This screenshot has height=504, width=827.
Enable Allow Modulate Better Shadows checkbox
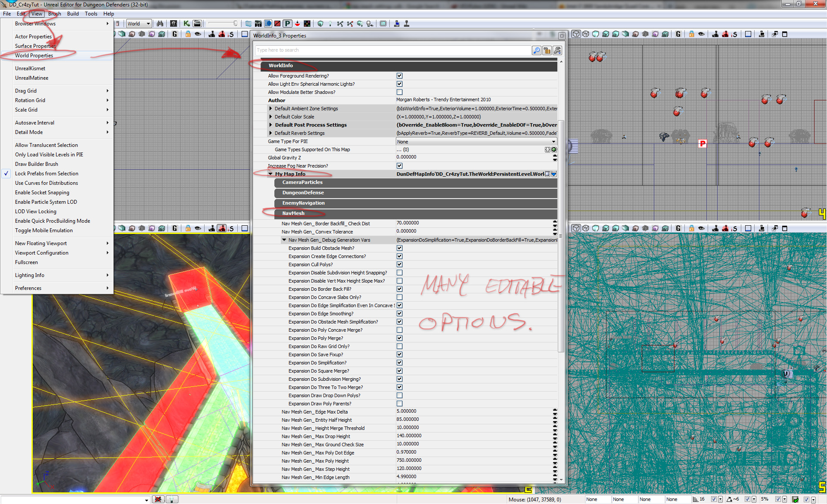(399, 92)
